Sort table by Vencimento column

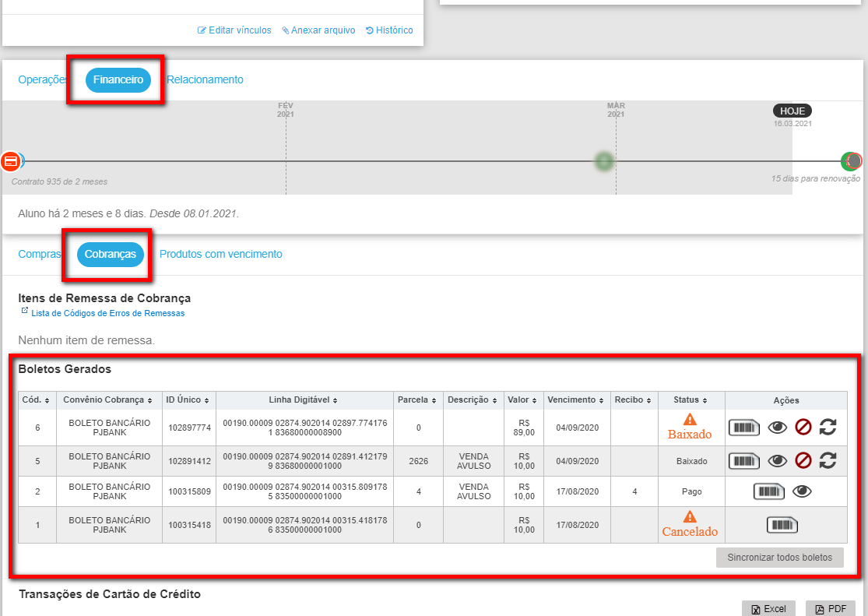point(575,400)
